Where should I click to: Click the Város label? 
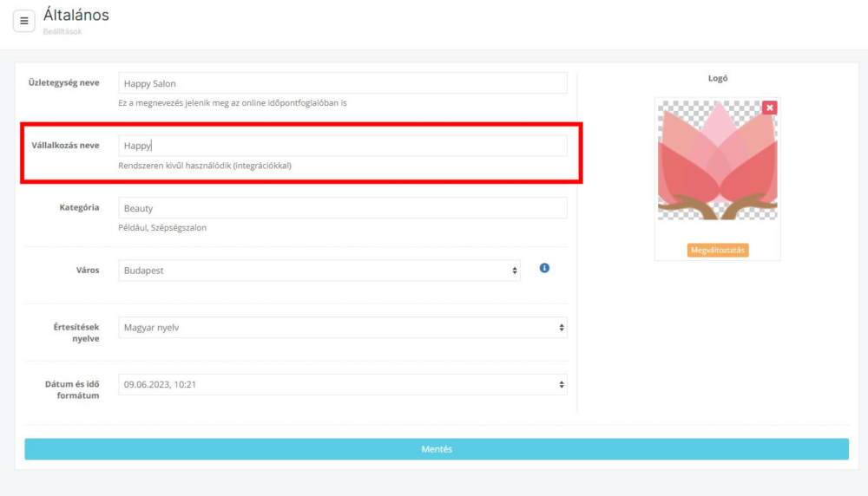(88, 271)
